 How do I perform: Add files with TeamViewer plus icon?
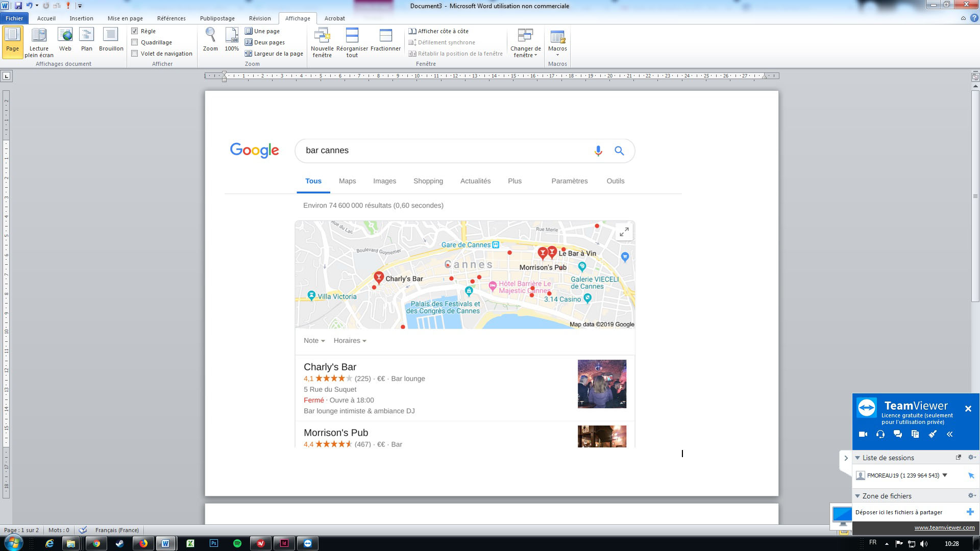[x=970, y=512]
